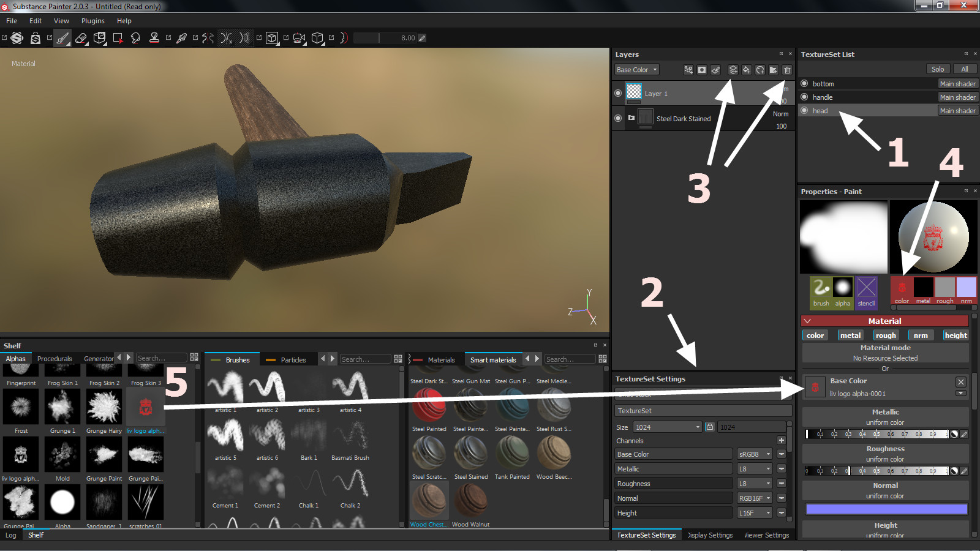
Task: Select the Paint brush tool
Action: click(62, 38)
